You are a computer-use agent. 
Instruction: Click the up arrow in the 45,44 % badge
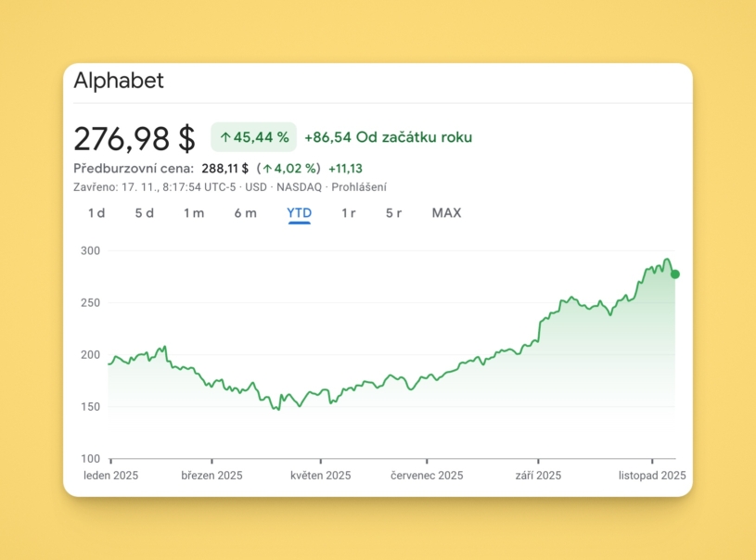[224, 137]
